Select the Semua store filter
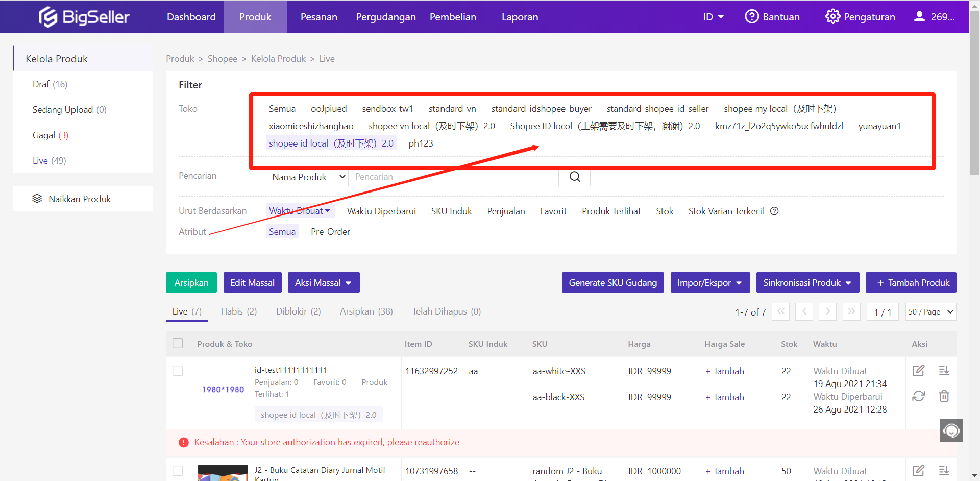980x481 pixels. (x=282, y=109)
